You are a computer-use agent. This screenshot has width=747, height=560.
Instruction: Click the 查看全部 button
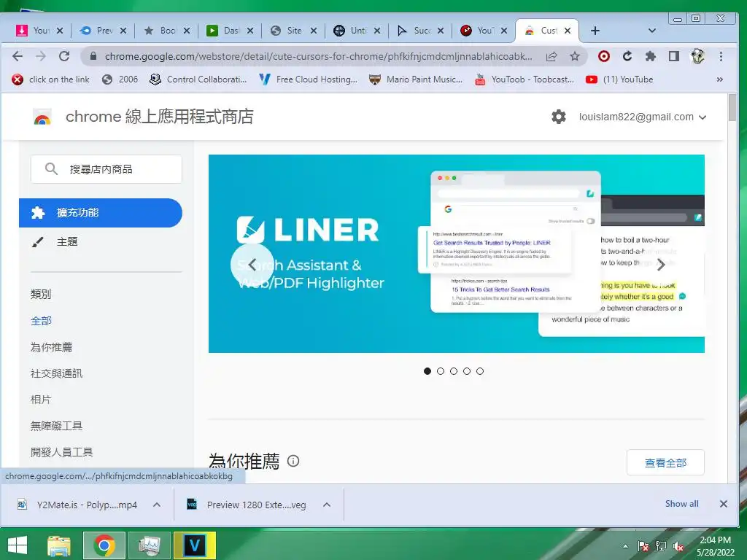(x=665, y=462)
